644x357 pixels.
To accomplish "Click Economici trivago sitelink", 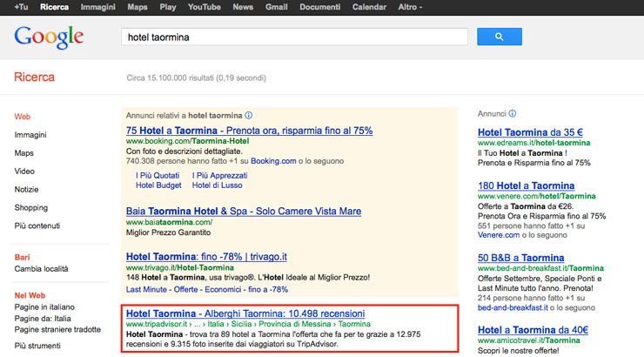I will (x=223, y=289).
